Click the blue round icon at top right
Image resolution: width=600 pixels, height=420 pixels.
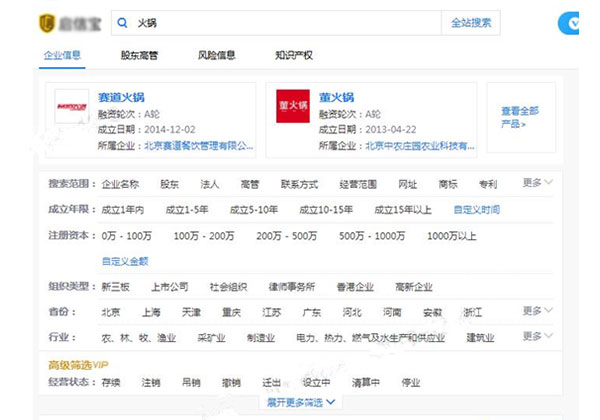pyautogui.click(x=569, y=23)
